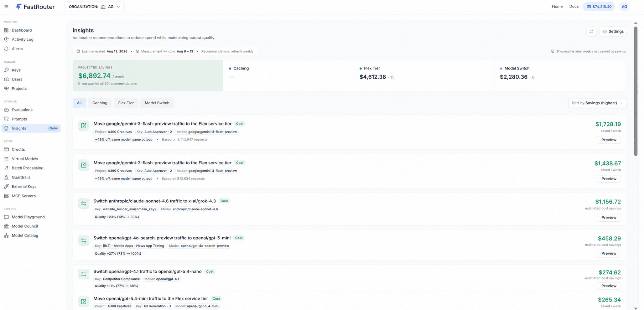Click the swap icon on the gpt-5-mini recommendation
644x310 pixels.
coord(84,241)
